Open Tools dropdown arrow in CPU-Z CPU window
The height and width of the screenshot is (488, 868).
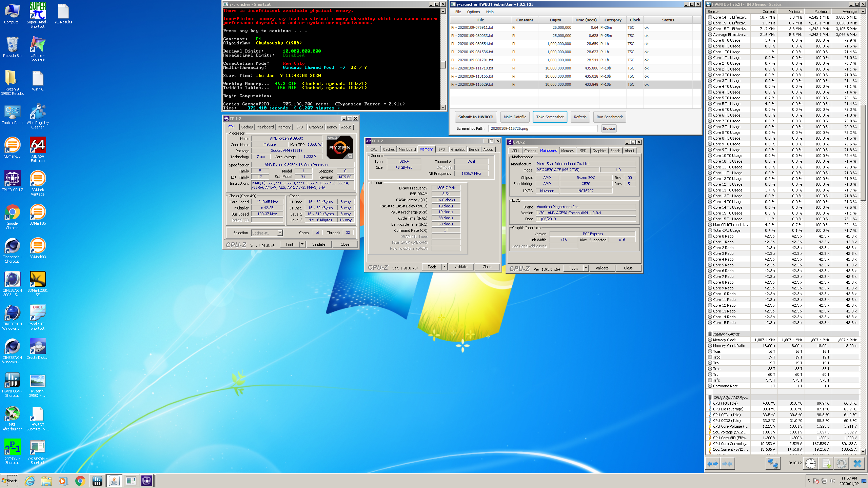(x=302, y=244)
